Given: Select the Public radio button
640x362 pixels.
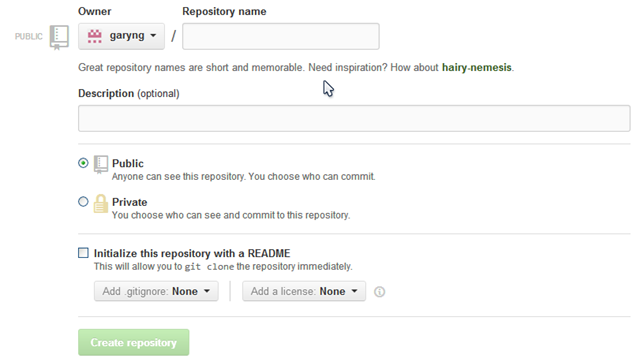Looking at the screenshot, I should tap(83, 163).
